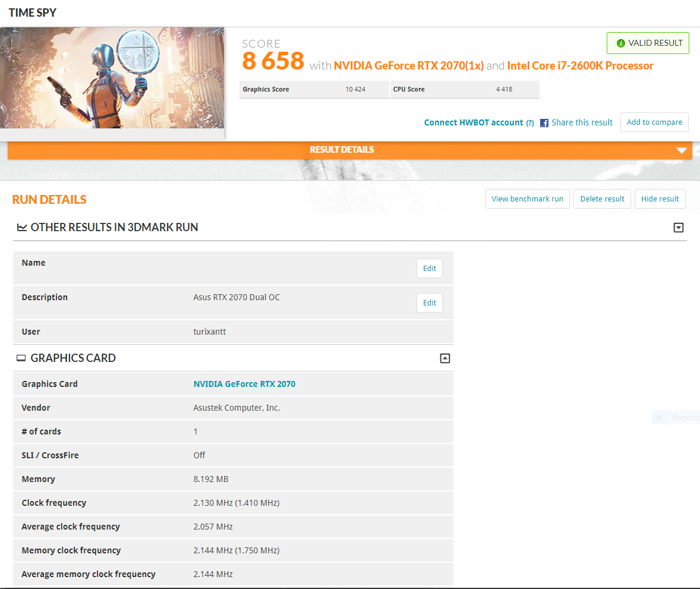The width and height of the screenshot is (700, 589).
Task: Click Add to compare button
Action: [x=654, y=122]
